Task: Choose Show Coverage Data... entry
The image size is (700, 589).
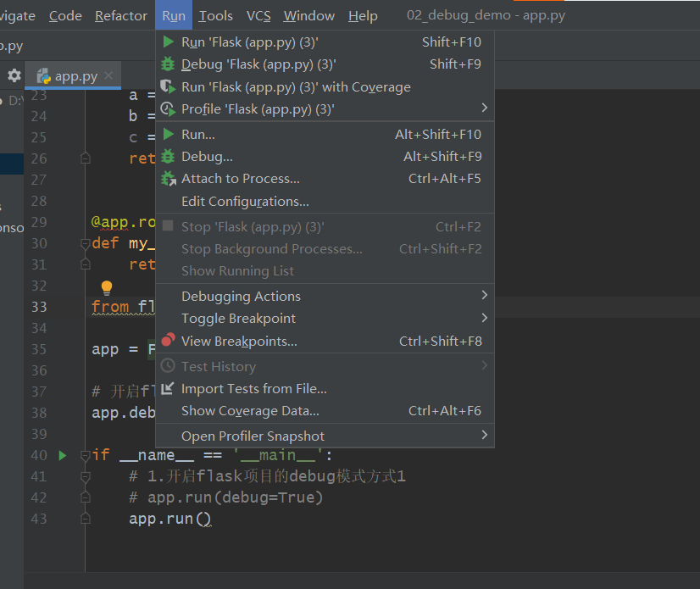Action: tap(325, 411)
